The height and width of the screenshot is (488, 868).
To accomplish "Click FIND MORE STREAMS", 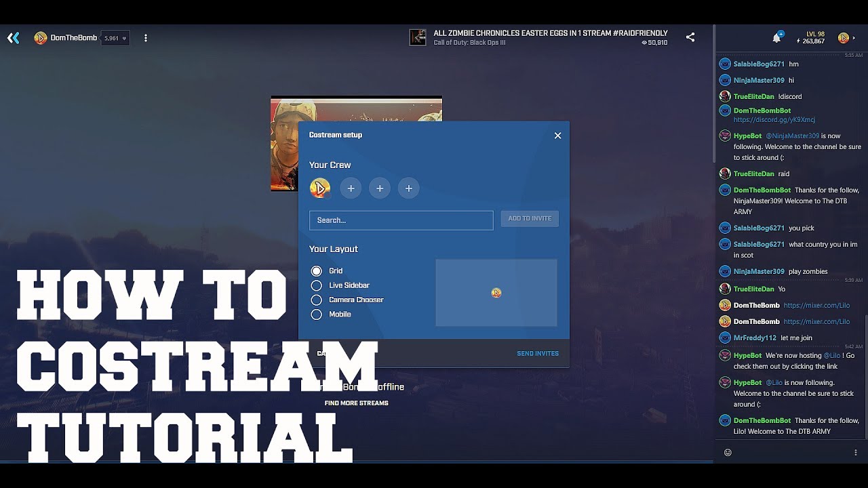I will [356, 403].
